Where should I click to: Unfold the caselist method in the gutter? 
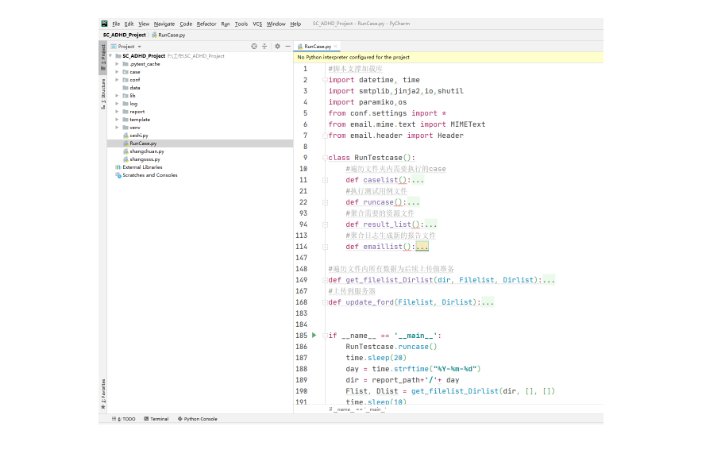[x=326, y=180]
